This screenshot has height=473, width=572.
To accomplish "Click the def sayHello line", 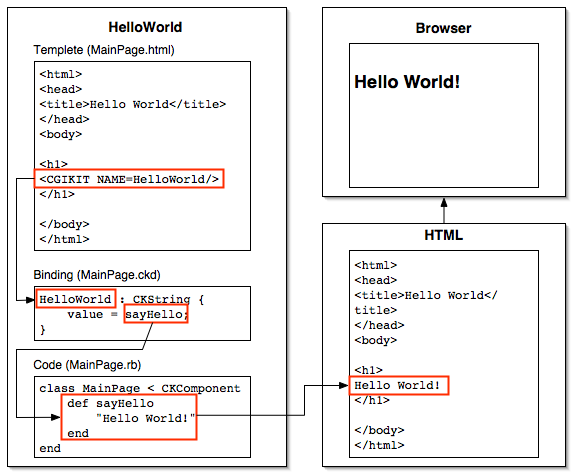I will [111, 403].
